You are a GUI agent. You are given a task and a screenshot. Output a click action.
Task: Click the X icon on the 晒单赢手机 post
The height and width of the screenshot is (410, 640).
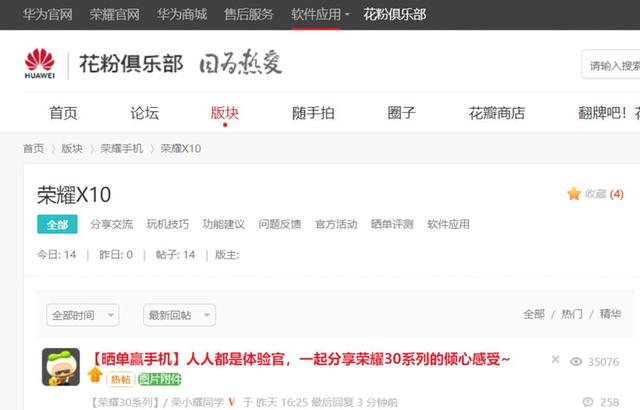tap(555, 359)
